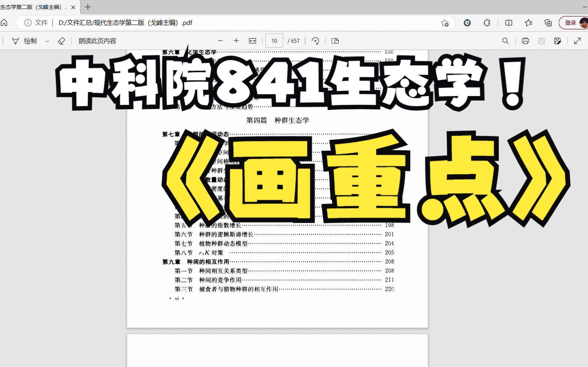
Task: View file info icon in address bar
Action: coord(28,23)
